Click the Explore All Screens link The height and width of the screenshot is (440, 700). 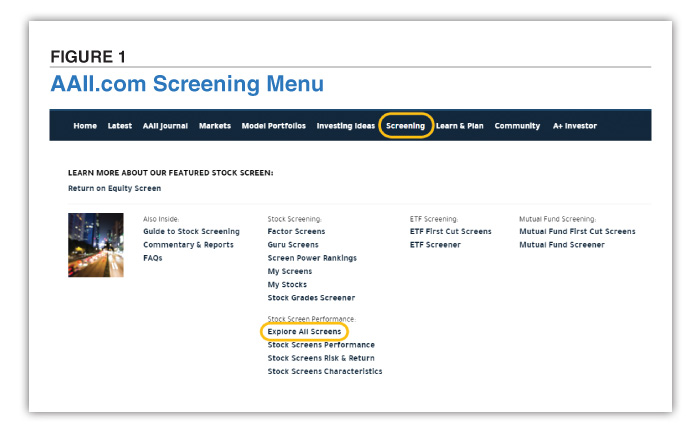click(x=304, y=332)
